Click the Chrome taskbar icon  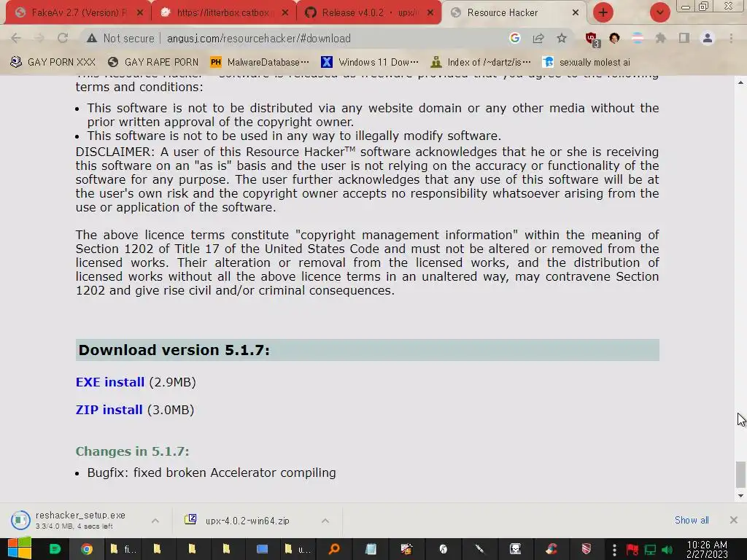tap(87, 549)
